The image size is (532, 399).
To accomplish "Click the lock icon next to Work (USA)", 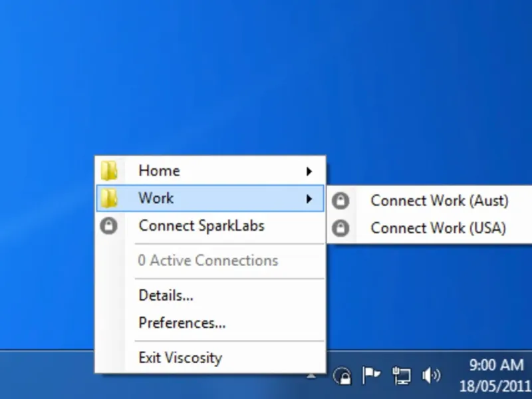I will coord(340,228).
